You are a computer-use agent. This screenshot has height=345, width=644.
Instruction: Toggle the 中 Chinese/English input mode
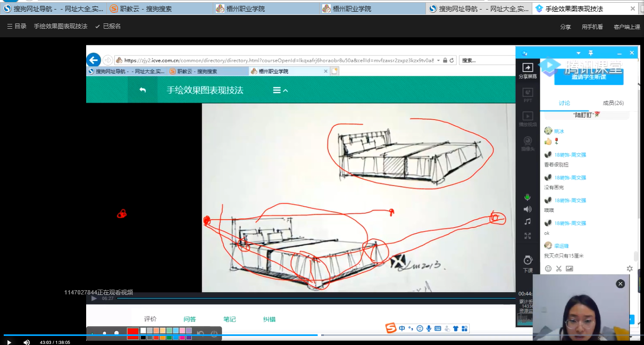[402, 328]
